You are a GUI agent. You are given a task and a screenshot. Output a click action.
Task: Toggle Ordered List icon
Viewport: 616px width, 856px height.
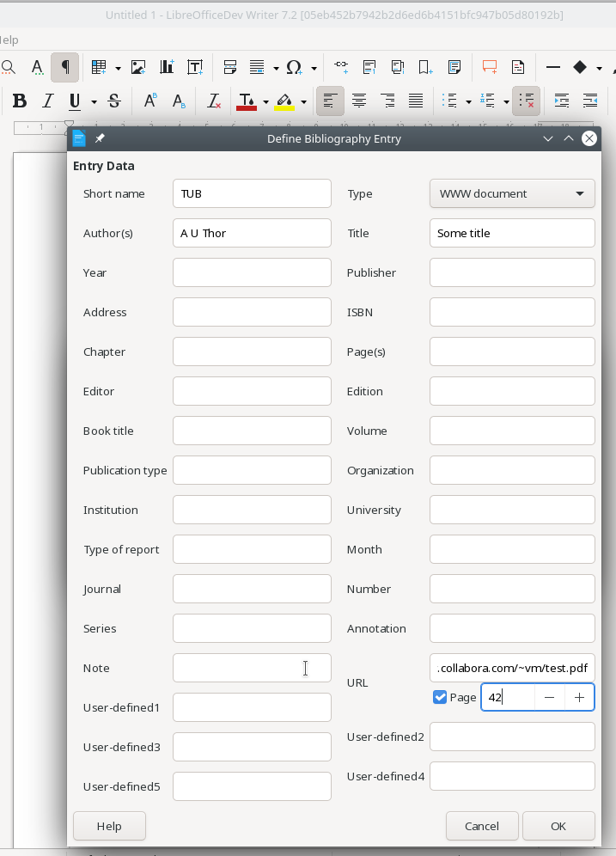click(x=487, y=101)
